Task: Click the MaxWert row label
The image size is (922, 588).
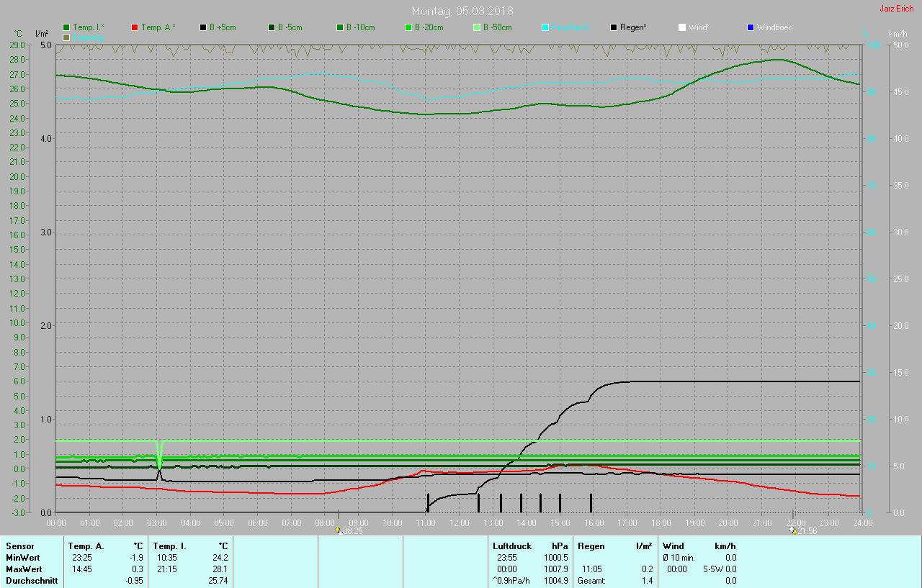Action: coord(24,569)
